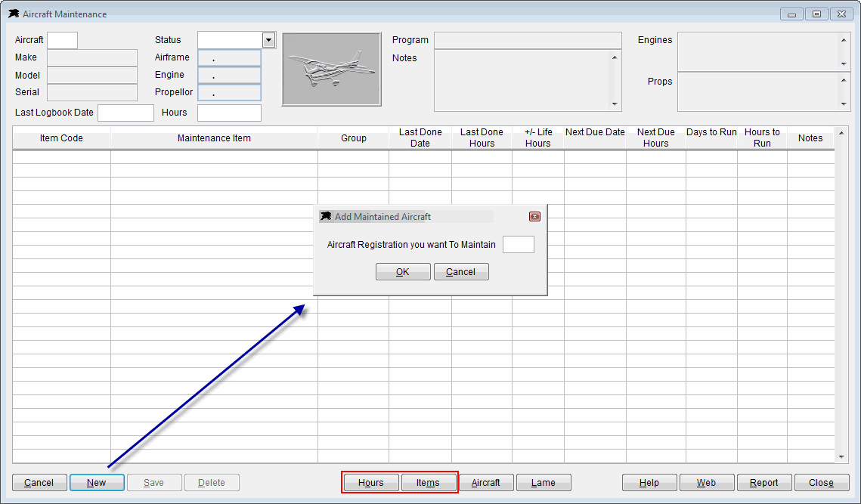The image size is (861, 504).
Task: Click the Save button
Action: pos(154,483)
